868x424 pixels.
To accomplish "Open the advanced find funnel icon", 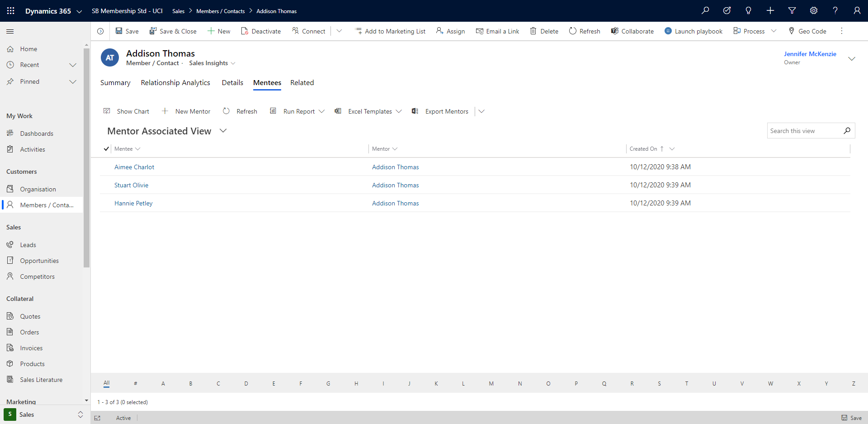I will point(792,10).
